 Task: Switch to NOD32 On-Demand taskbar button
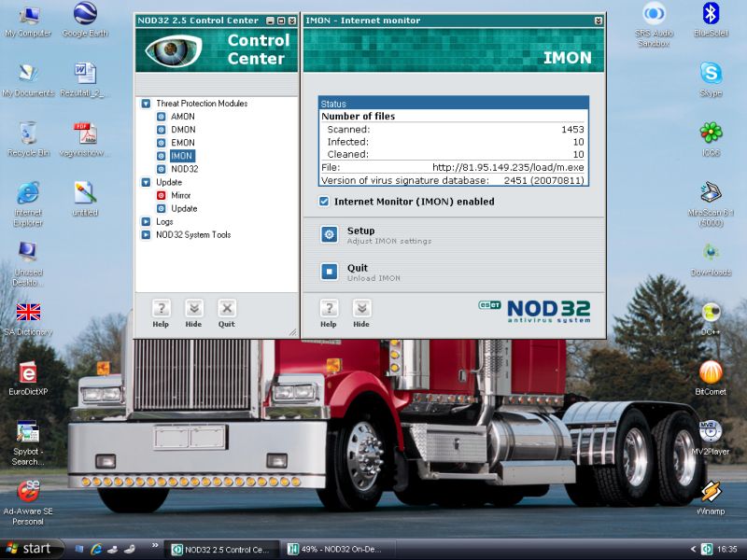coord(338,549)
